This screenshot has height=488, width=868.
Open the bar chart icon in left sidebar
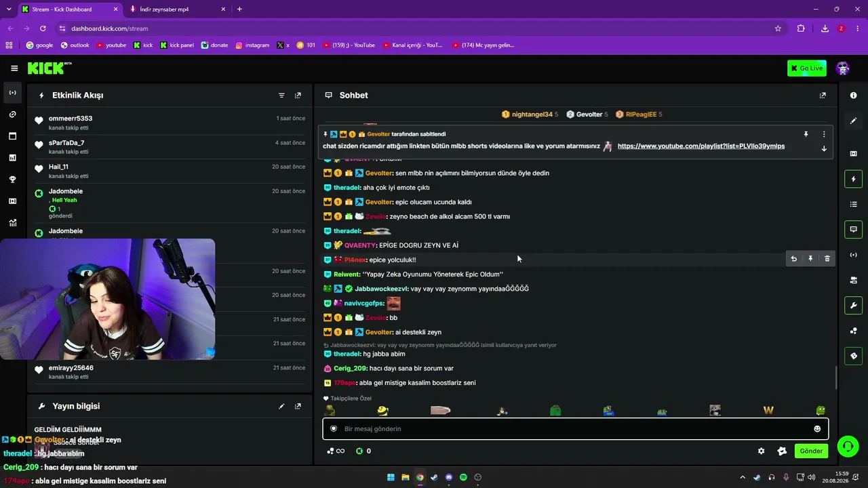click(x=12, y=158)
